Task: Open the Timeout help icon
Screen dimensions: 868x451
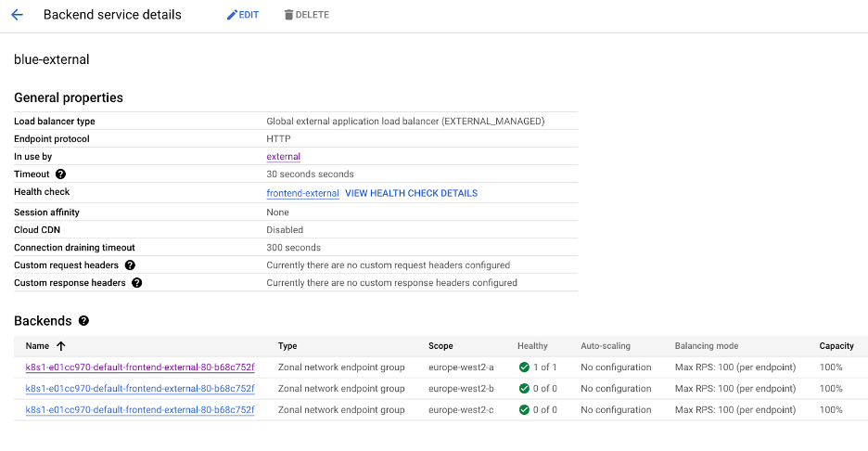Action: [x=60, y=174]
